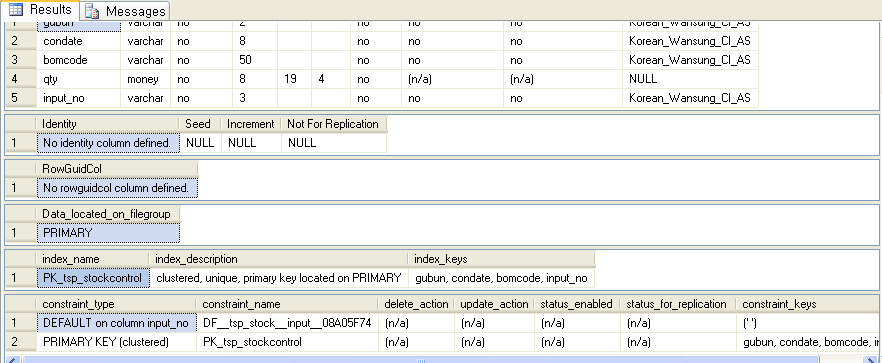Click the horizontal scrollbar at the bottom
Image resolution: width=882 pixels, height=363 pixels.
click(x=421, y=360)
